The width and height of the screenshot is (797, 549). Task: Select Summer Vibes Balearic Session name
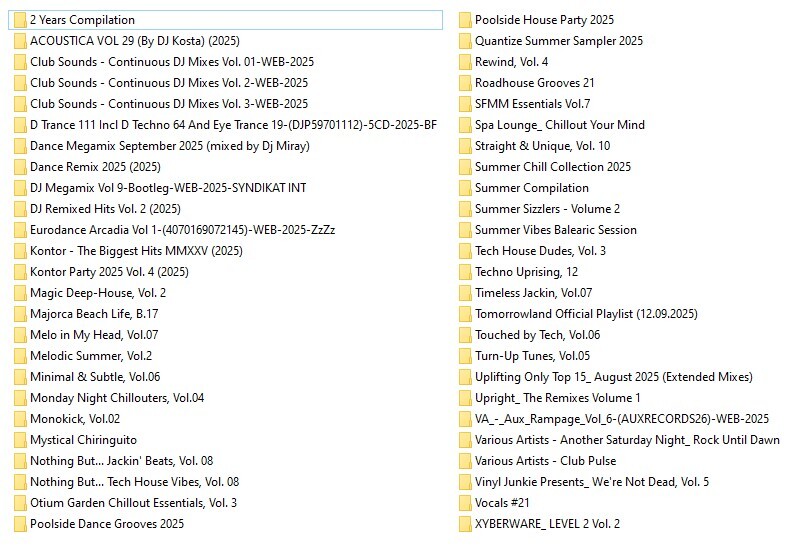[x=556, y=230]
